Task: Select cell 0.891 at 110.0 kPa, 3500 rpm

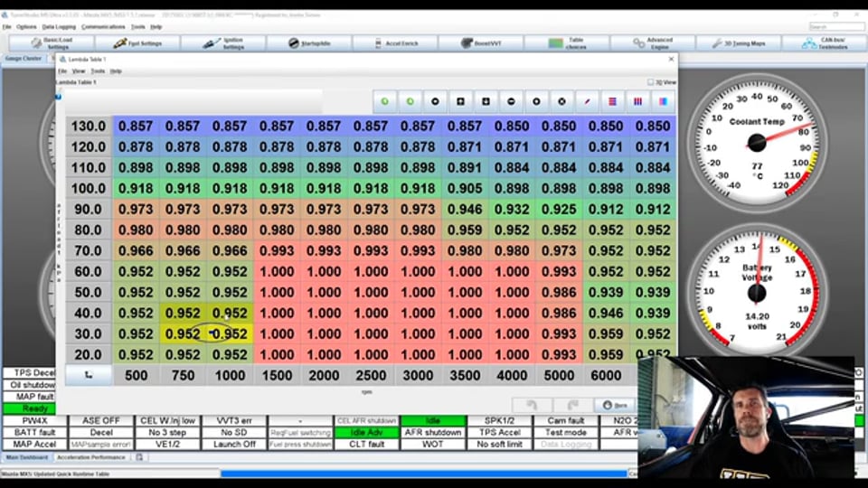Action: (x=465, y=168)
